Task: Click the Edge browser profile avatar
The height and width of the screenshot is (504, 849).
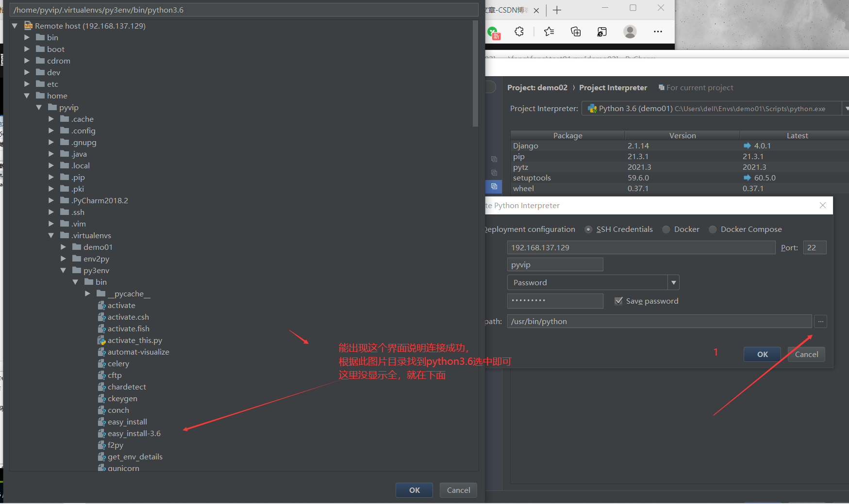Action: click(630, 32)
